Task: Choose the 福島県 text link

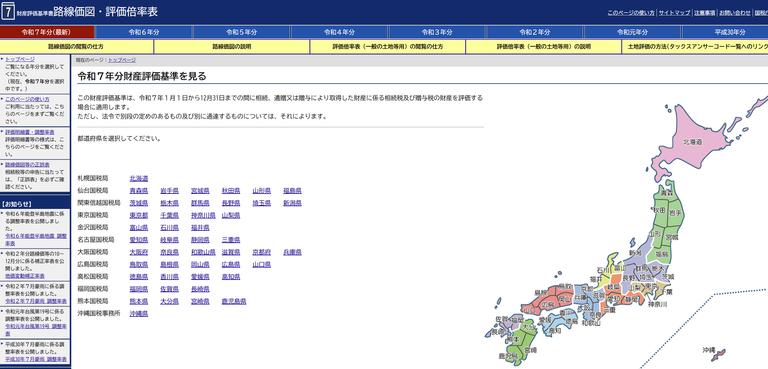Action: click(x=292, y=191)
